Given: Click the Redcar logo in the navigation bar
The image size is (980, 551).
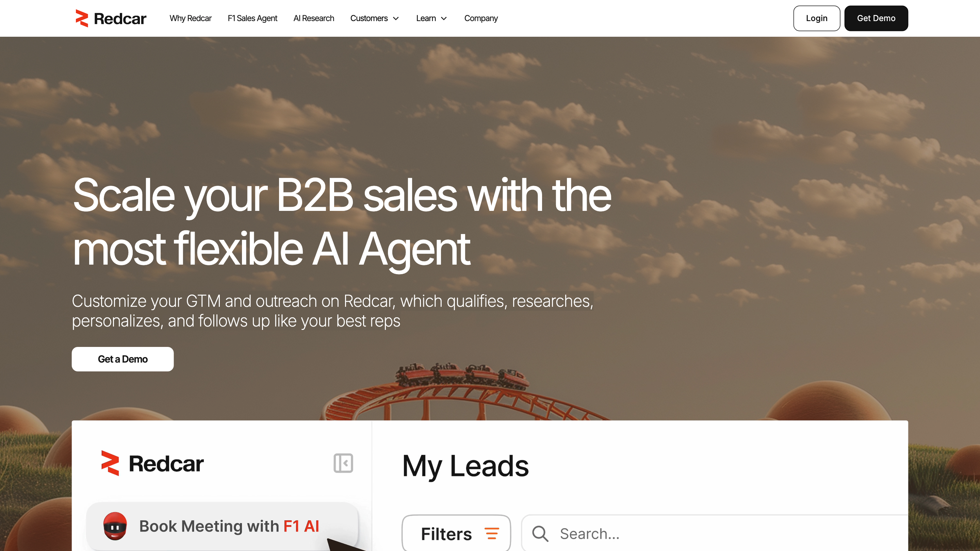Looking at the screenshot, I should (x=111, y=18).
